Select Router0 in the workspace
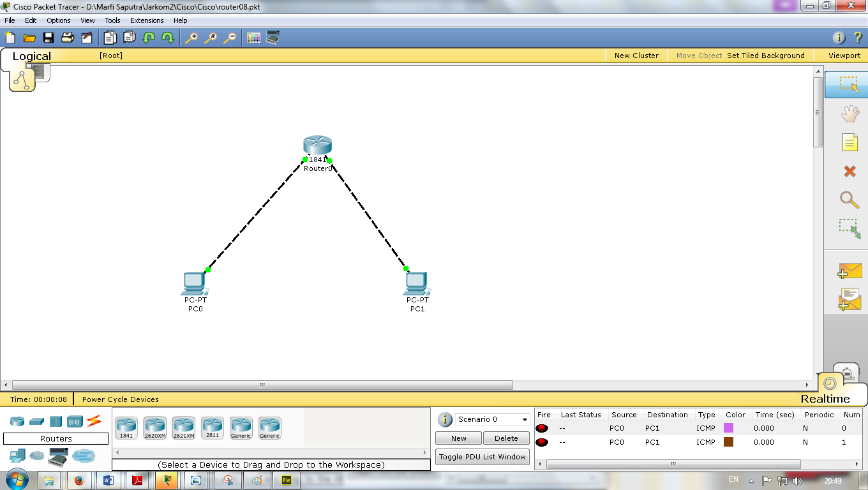 (317, 146)
